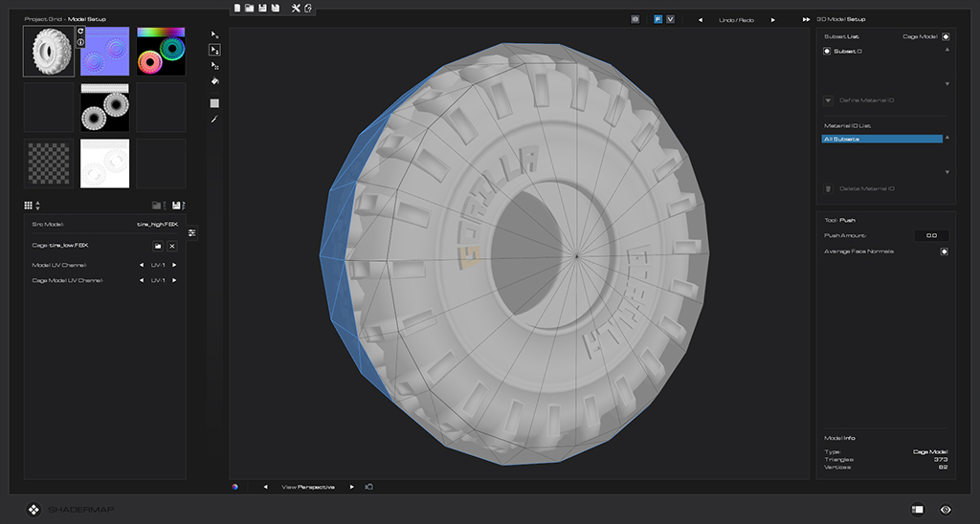Click the gray square swatch in tool strip
The height and width of the screenshot is (524, 980).
[214, 103]
